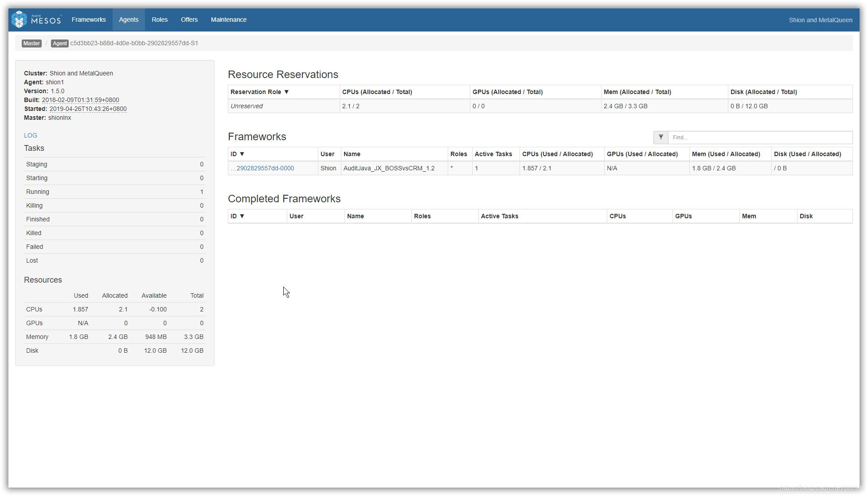This screenshot has height=496, width=868.
Task: Open the Frameworks tab
Action: click(x=88, y=20)
